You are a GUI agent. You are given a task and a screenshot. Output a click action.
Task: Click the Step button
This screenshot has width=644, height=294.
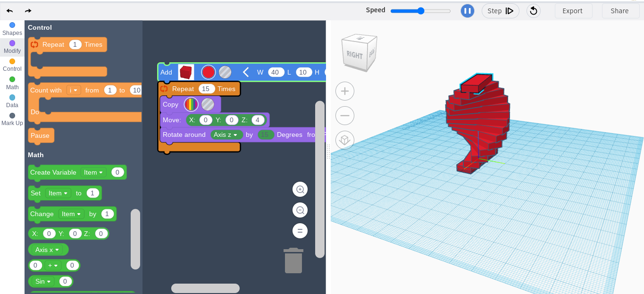click(x=501, y=11)
